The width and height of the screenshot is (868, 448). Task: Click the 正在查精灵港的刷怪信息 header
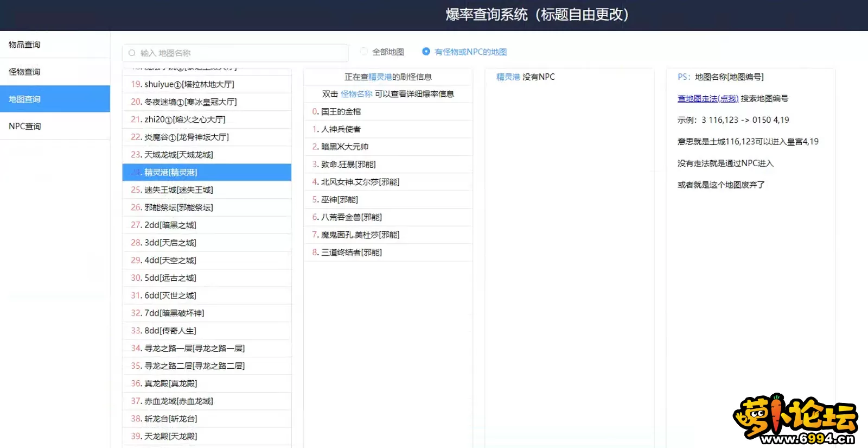[x=388, y=77]
